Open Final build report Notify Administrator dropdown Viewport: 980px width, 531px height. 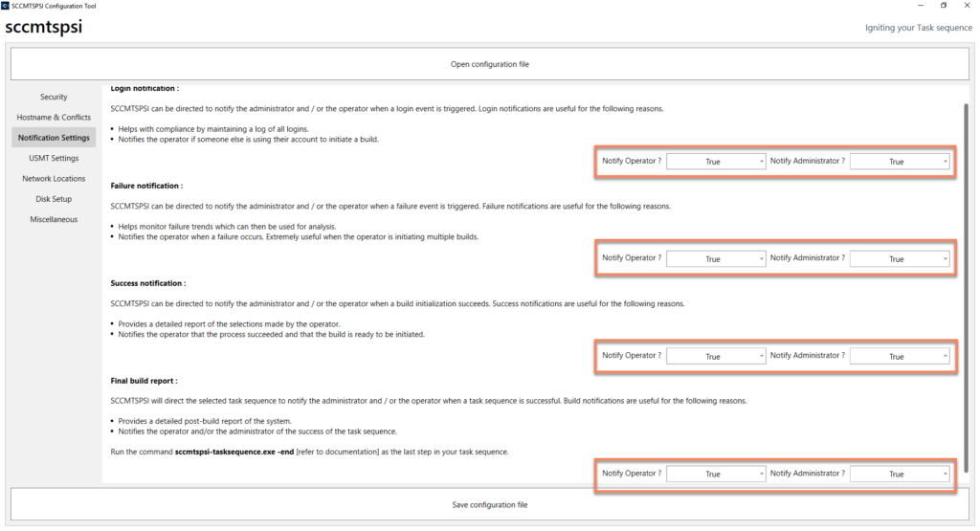899,475
